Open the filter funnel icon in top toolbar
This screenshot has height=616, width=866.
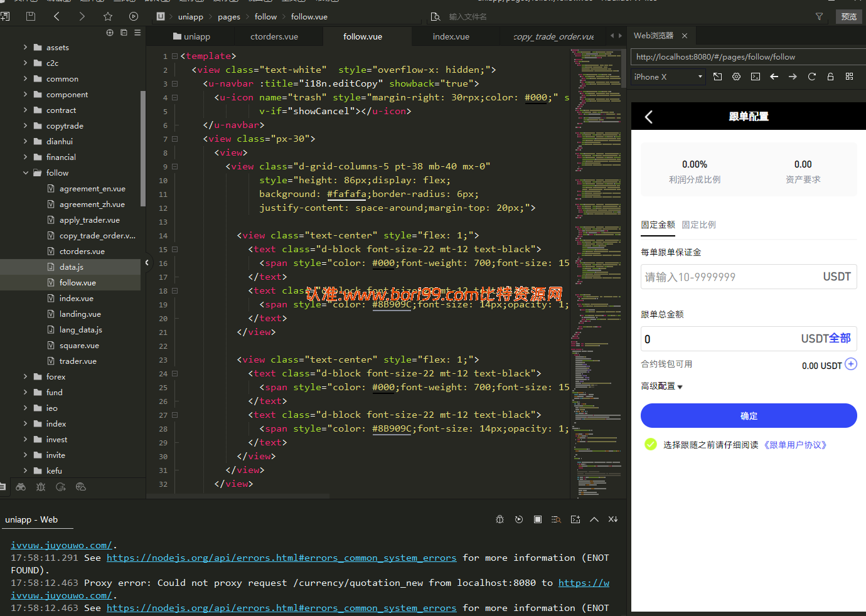pyautogui.click(x=819, y=16)
